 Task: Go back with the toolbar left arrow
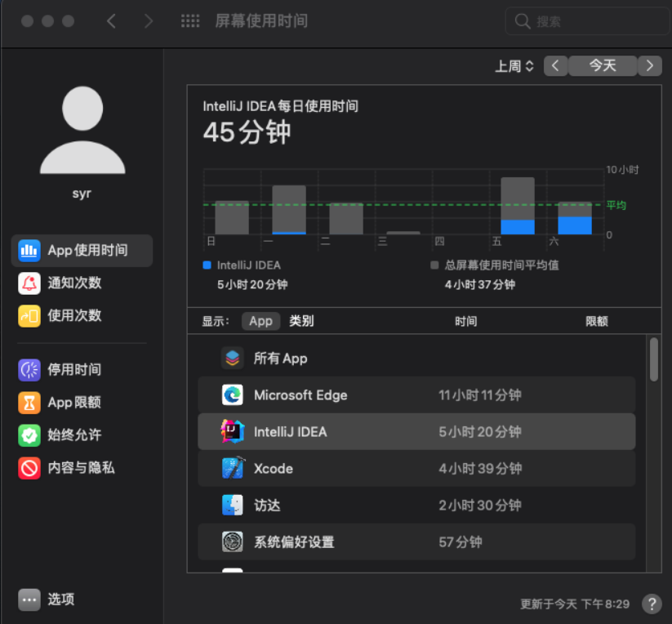111,20
